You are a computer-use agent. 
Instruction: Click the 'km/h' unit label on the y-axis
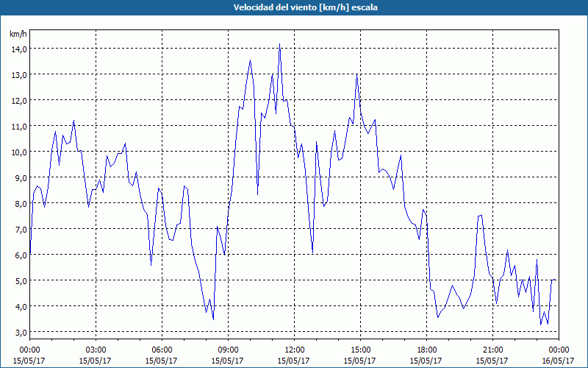[x=18, y=34]
